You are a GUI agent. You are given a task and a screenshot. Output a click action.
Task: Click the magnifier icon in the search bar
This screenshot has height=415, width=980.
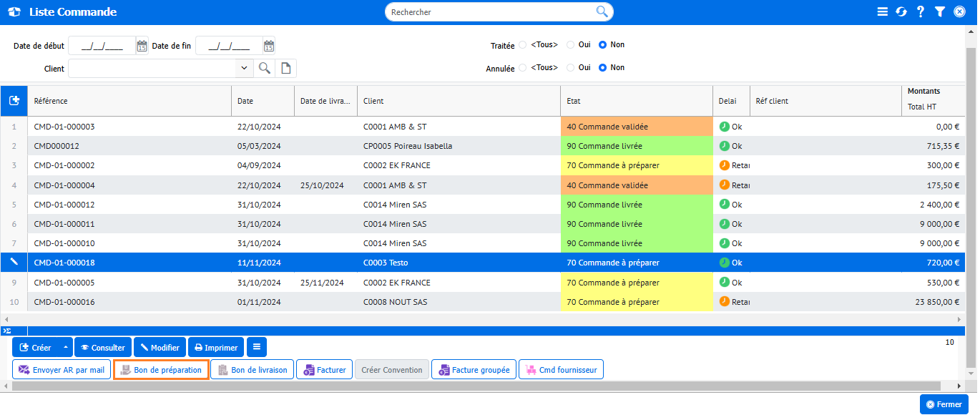(x=602, y=11)
